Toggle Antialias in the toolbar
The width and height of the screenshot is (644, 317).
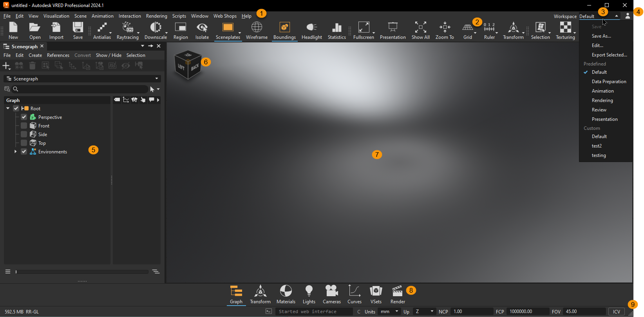click(x=102, y=31)
